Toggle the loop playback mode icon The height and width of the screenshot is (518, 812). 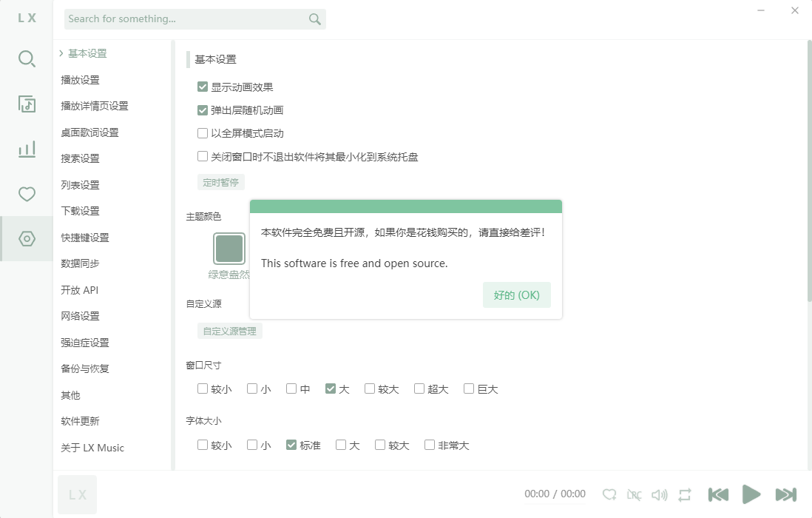(685, 494)
